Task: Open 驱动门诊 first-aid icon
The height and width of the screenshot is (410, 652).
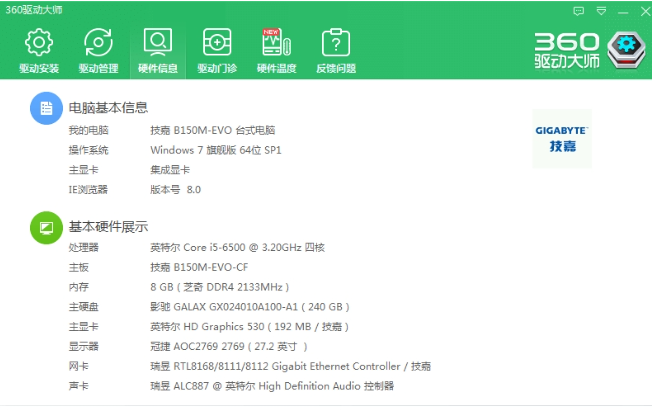Action: pyautogui.click(x=217, y=42)
